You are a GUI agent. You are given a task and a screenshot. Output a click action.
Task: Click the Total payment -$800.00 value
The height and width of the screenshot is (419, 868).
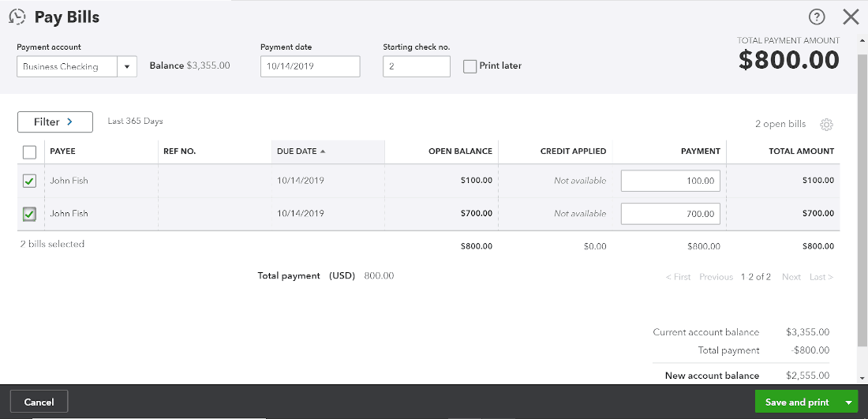810,350
